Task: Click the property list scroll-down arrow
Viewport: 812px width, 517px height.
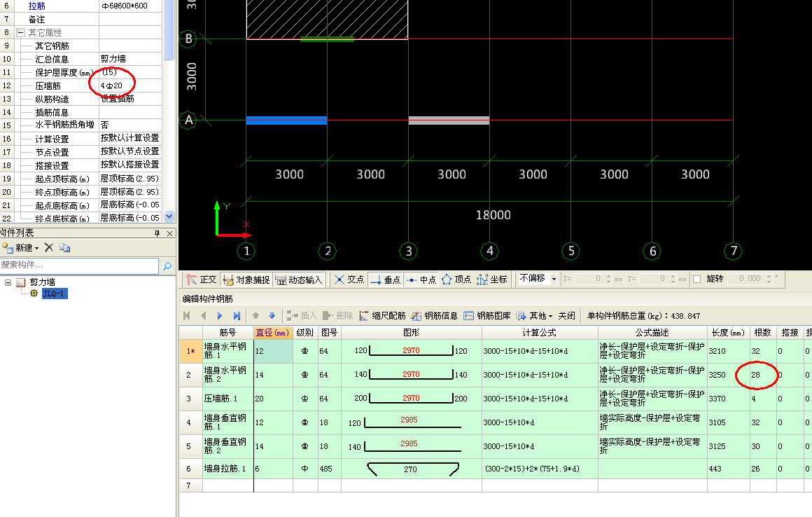Action: [169, 216]
